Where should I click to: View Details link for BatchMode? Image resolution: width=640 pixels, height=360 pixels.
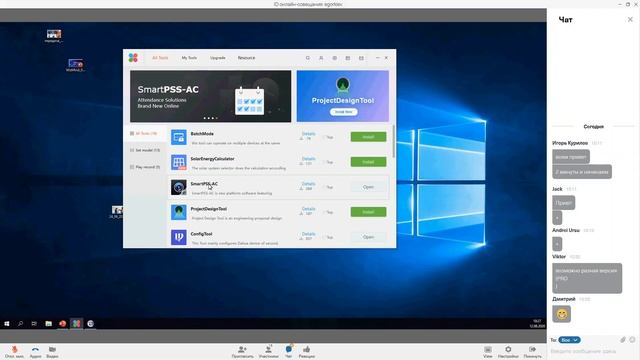click(309, 134)
